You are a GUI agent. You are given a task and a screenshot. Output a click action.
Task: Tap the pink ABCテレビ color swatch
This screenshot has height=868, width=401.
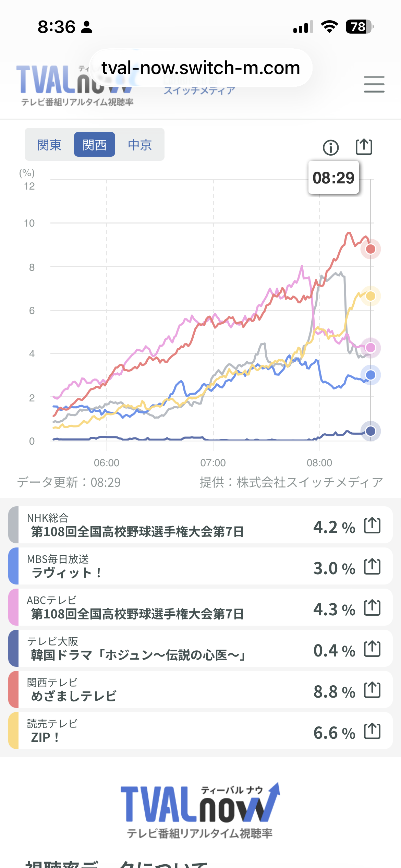click(x=13, y=607)
